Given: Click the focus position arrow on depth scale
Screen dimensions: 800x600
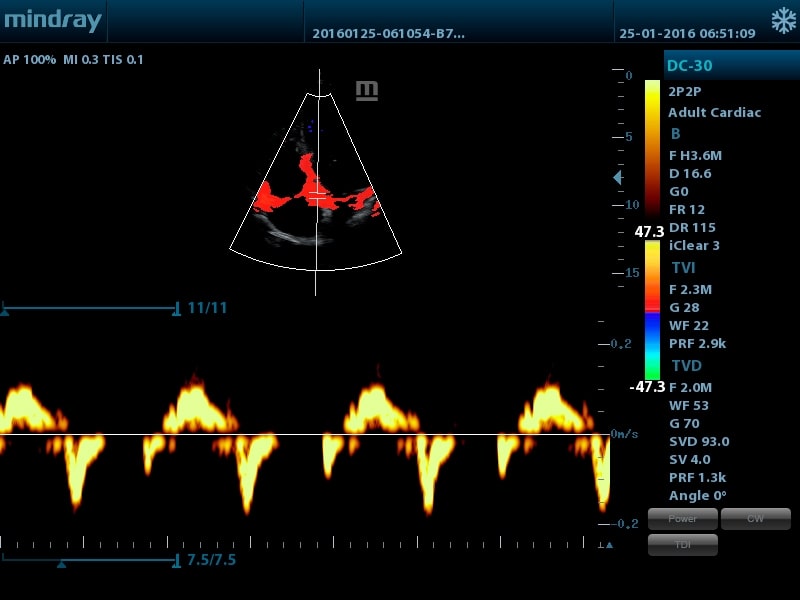Looking at the screenshot, I should point(617,177).
